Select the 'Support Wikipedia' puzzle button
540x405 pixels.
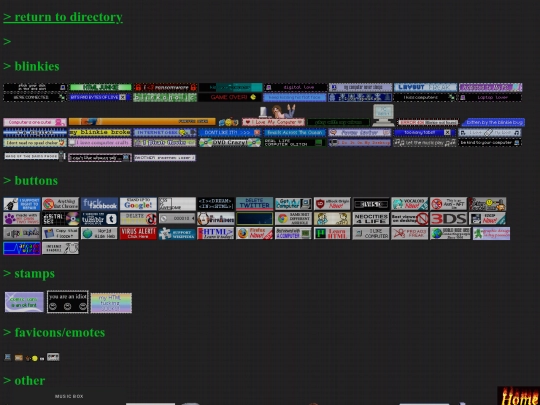[177, 233]
